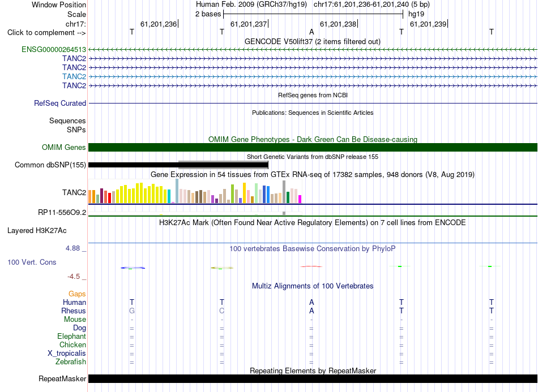This screenshot has width=538, height=392.
Task: Click the magenta bar in TANC2 expression chart
Action: [x=300, y=199]
